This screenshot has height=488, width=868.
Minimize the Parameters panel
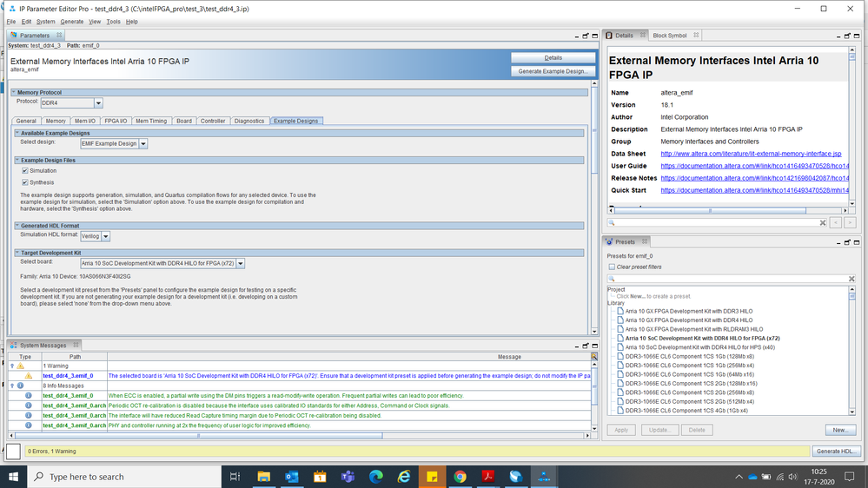tap(577, 36)
